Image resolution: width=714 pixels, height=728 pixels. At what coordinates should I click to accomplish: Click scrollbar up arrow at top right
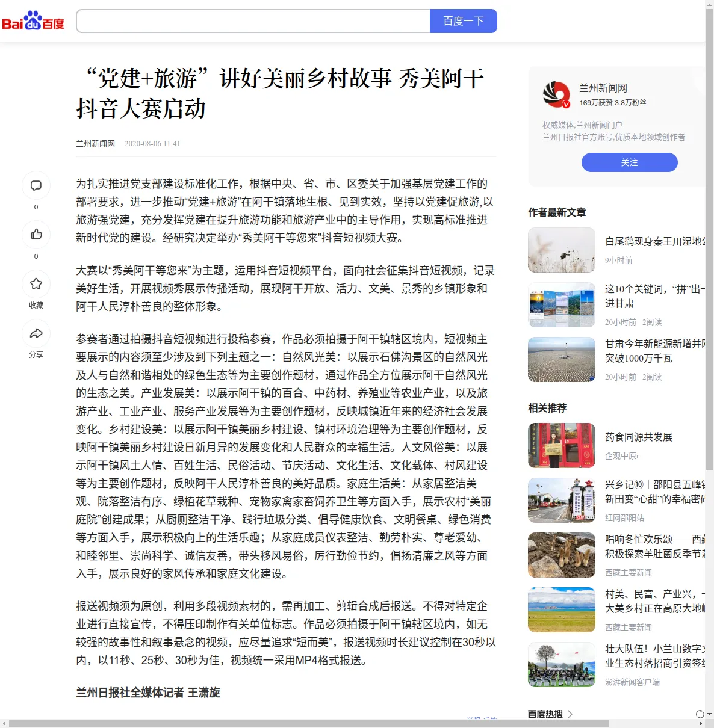710,4
